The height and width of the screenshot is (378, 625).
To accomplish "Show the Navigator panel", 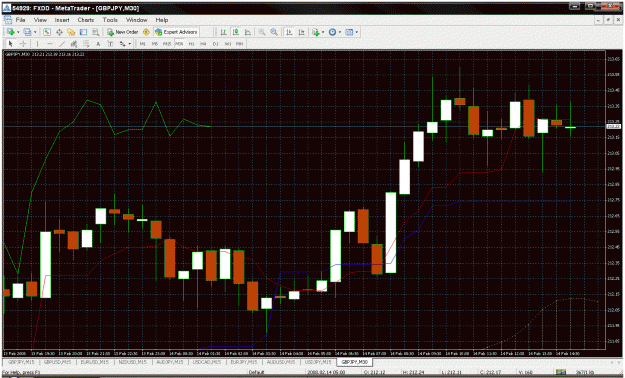I will coord(71,32).
